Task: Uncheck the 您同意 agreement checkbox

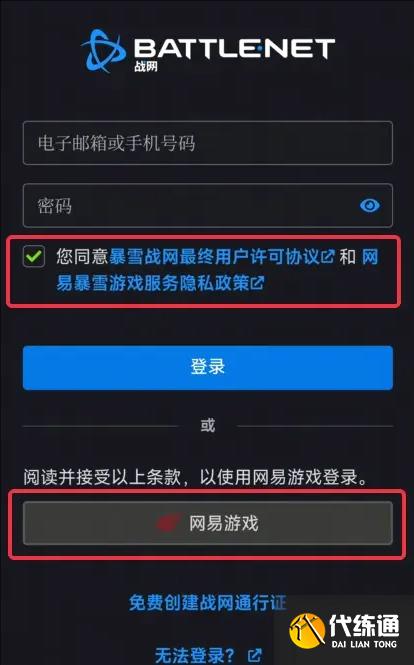Action: tap(34, 256)
